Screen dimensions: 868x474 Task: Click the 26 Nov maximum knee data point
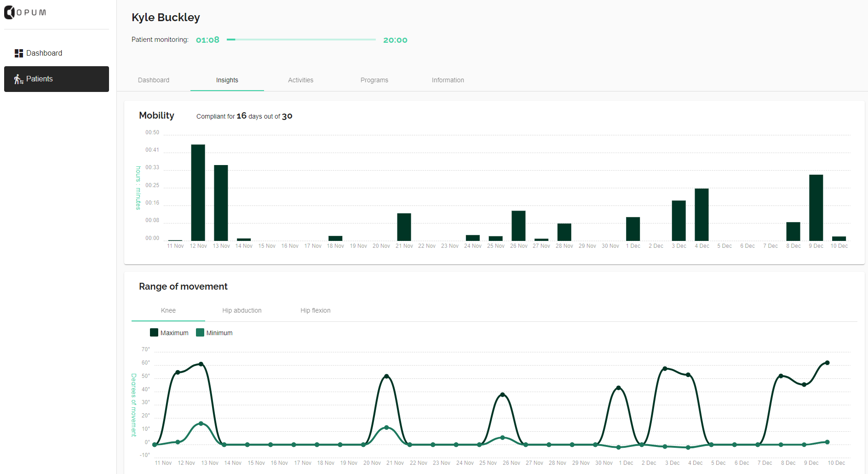(502, 394)
